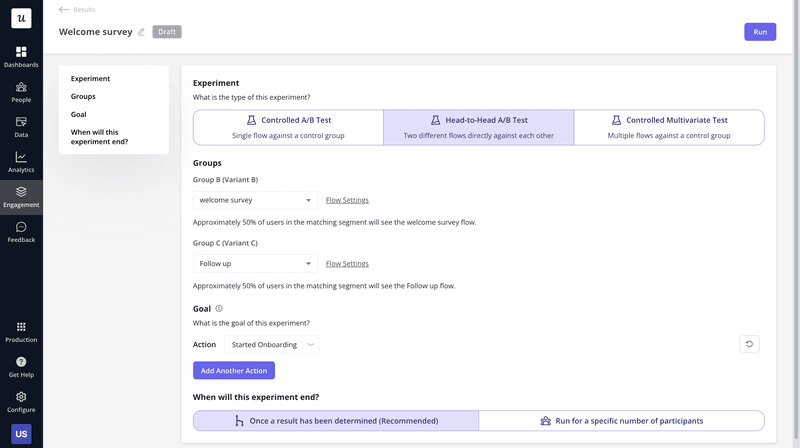Open Flow Settings for Group B

tap(347, 200)
